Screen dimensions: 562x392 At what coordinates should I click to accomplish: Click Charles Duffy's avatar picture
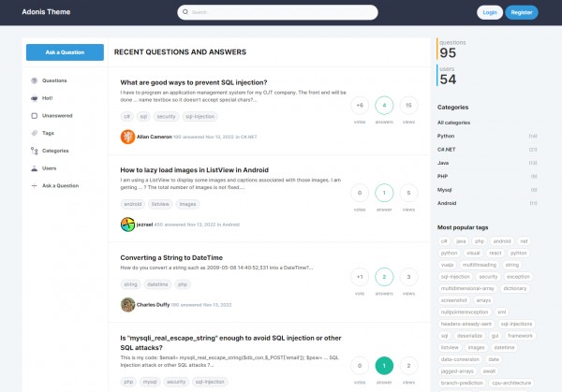(x=127, y=304)
